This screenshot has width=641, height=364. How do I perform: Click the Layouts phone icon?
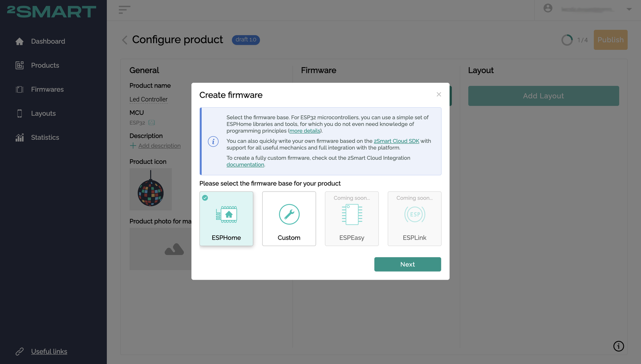point(19,113)
